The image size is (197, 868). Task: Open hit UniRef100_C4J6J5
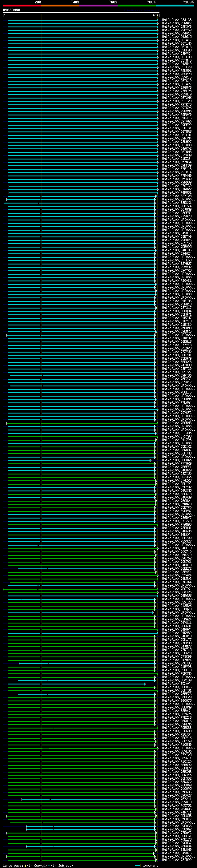(x=177, y=37)
